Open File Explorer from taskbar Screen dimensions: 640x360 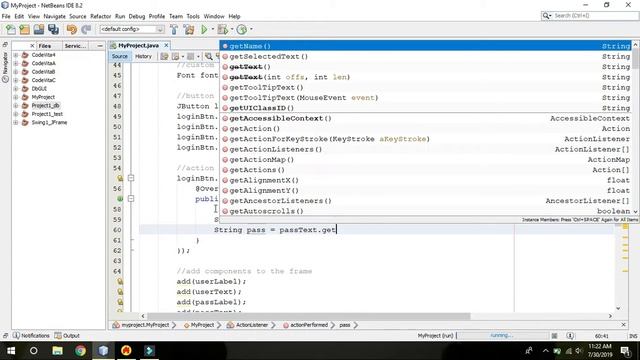pos(57,351)
